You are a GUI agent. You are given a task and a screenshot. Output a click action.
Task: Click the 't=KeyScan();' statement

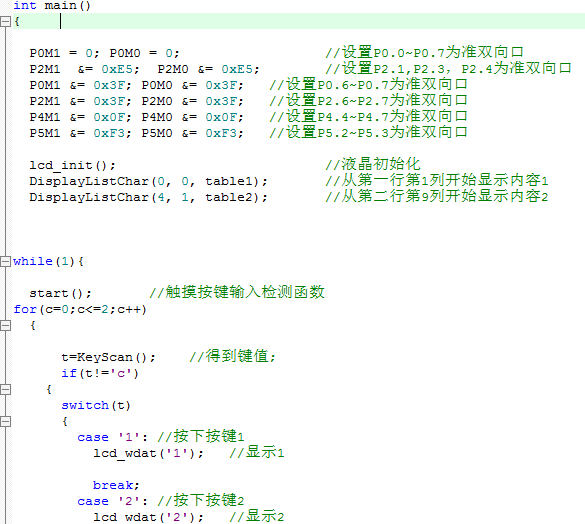pyautogui.click(x=109, y=358)
